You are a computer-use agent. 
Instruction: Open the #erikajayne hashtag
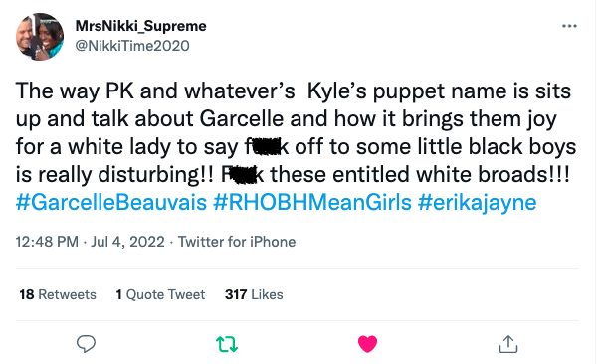tap(478, 203)
